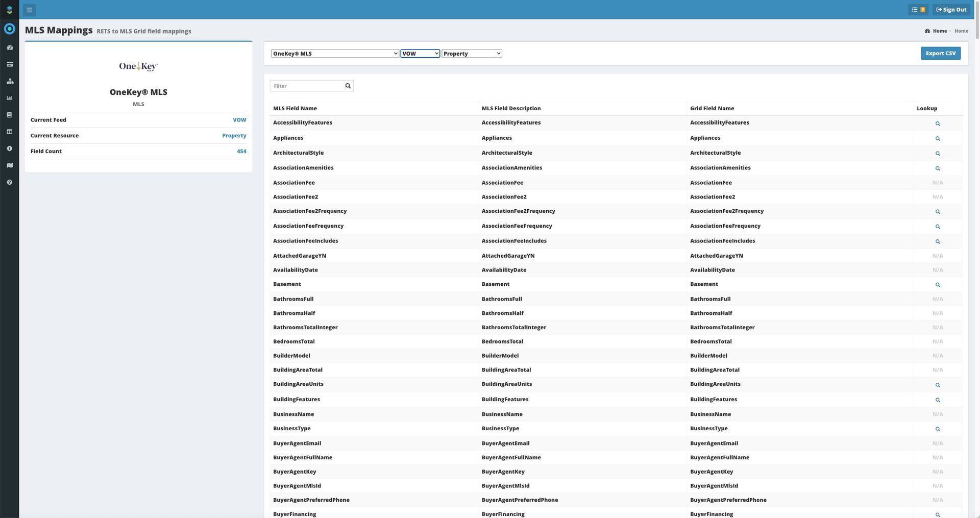Click the credit card icon in sidebar
980x518 pixels.
[9, 64]
